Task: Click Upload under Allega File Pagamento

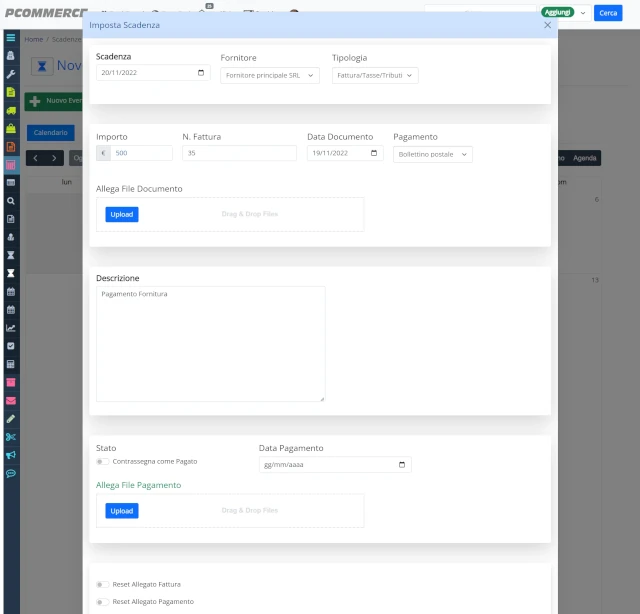Action: 122,511
